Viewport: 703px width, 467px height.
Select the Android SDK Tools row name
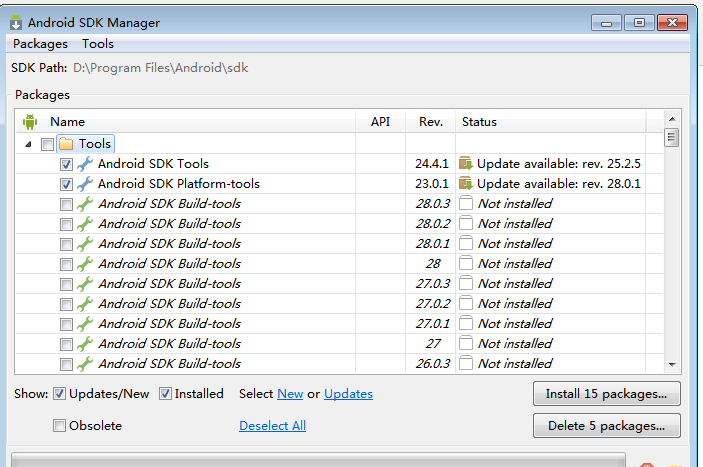coord(153,164)
